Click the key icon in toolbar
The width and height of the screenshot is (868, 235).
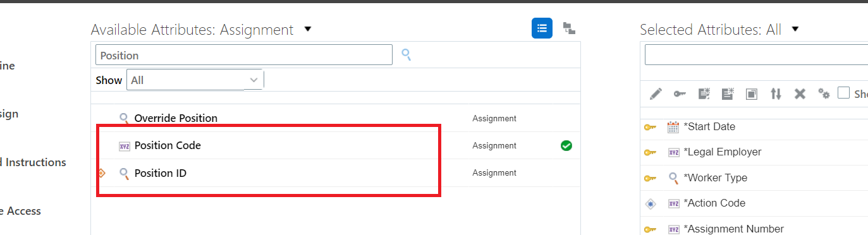680,93
